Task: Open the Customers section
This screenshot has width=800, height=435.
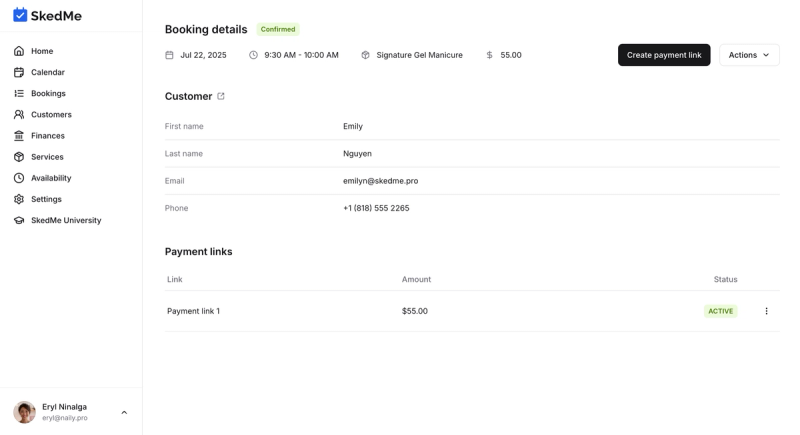Action: 52,115
